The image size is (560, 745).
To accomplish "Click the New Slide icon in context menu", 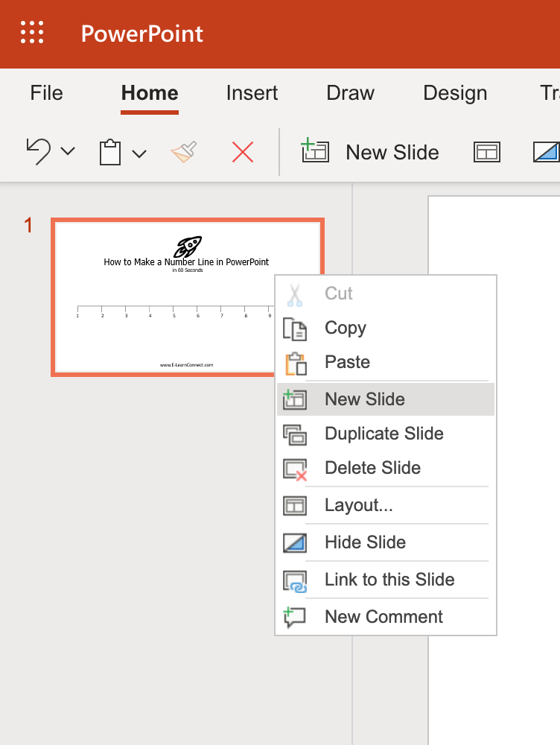I will coord(294,399).
